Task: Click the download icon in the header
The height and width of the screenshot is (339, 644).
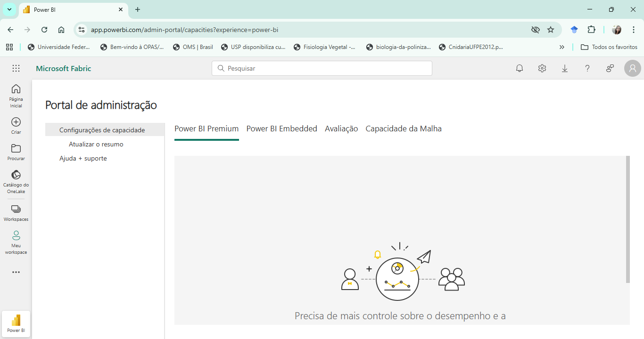Action: [x=565, y=68]
